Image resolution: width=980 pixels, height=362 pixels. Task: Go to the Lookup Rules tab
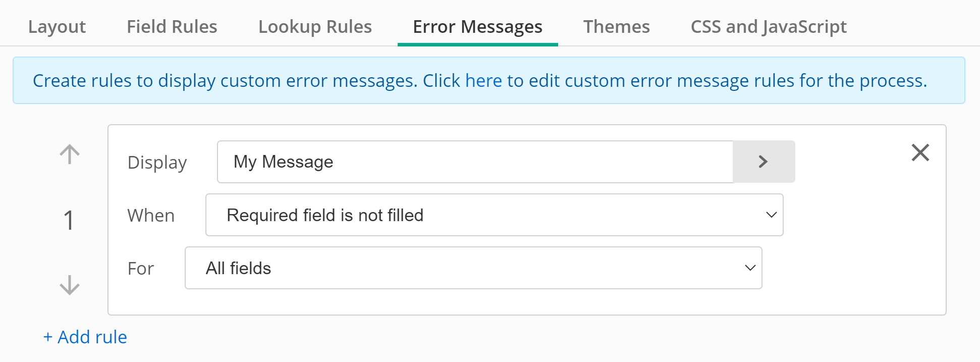click(x=315, y=26)
